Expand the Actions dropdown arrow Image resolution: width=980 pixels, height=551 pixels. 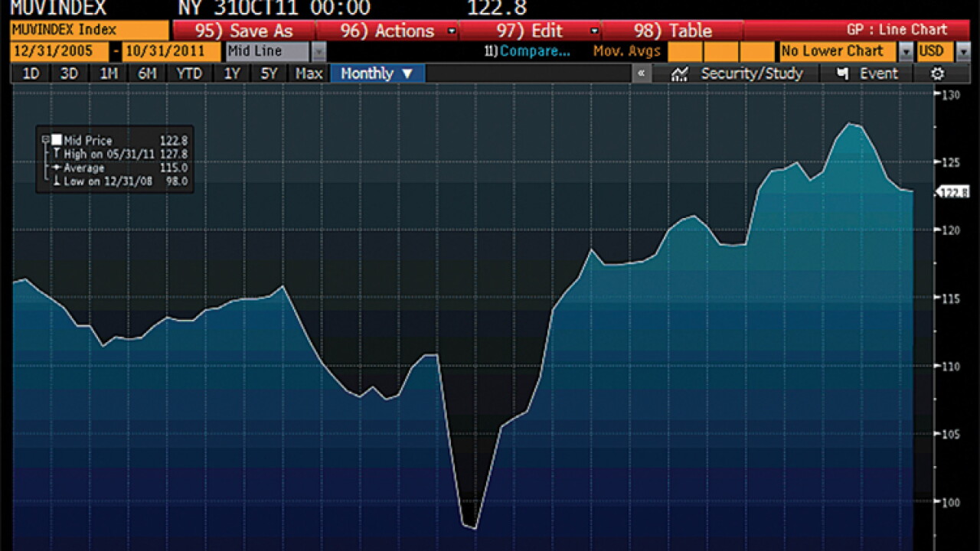tap(451, 31)
